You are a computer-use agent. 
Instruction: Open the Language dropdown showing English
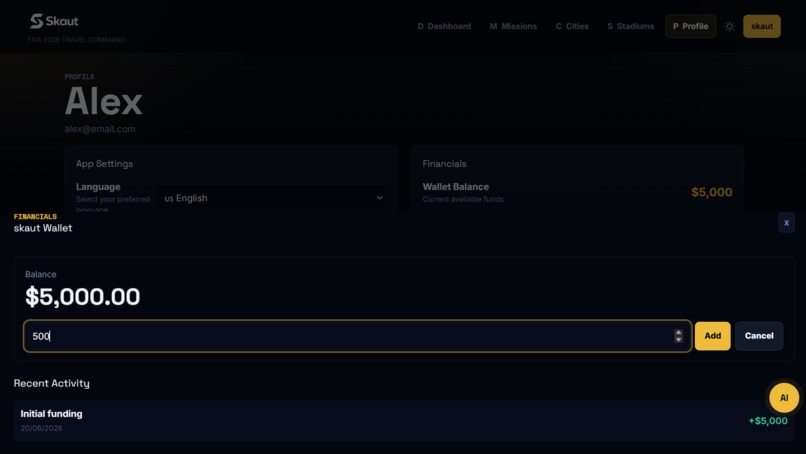point(272,198)
